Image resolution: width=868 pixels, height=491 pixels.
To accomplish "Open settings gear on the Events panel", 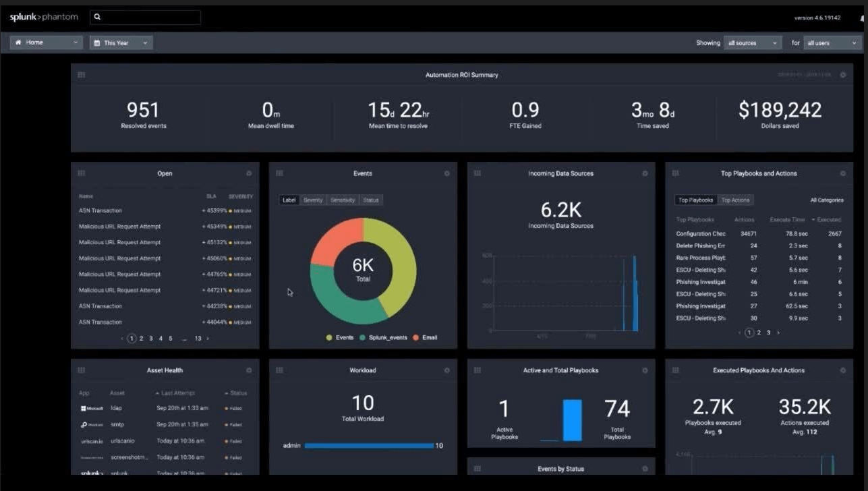I will [446, 173].
